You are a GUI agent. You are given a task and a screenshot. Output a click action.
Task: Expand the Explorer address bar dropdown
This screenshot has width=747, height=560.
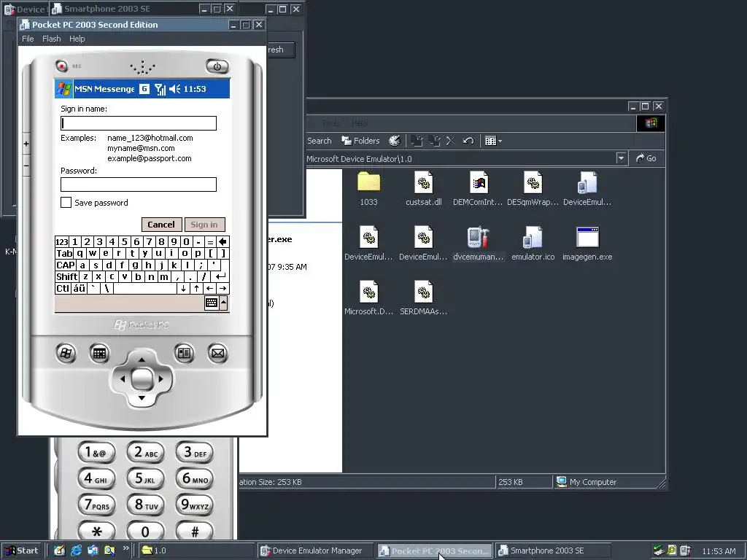tap(621, 158)
